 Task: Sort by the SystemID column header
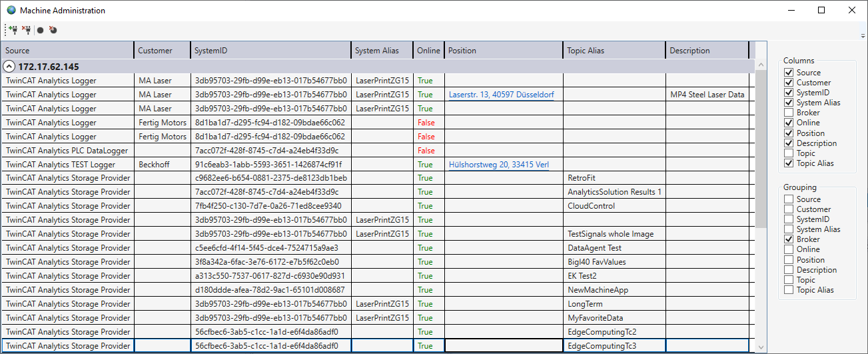click(270, 51)
